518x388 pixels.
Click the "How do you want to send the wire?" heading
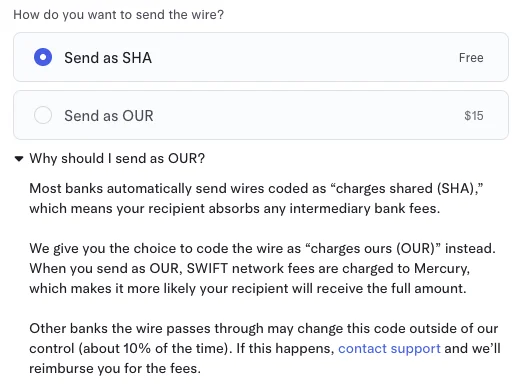tap(119, 15)
